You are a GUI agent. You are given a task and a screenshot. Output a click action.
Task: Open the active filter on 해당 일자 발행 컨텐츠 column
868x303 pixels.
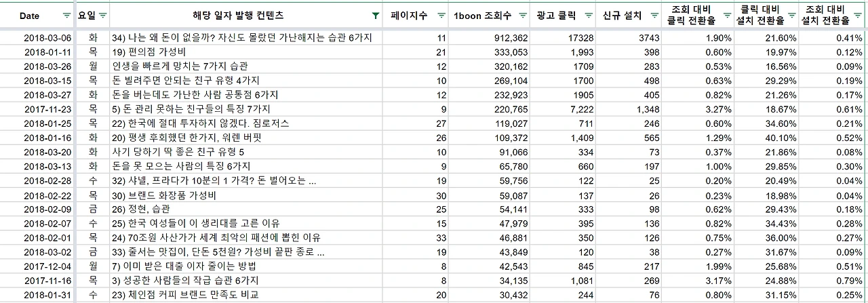point(376,15)
